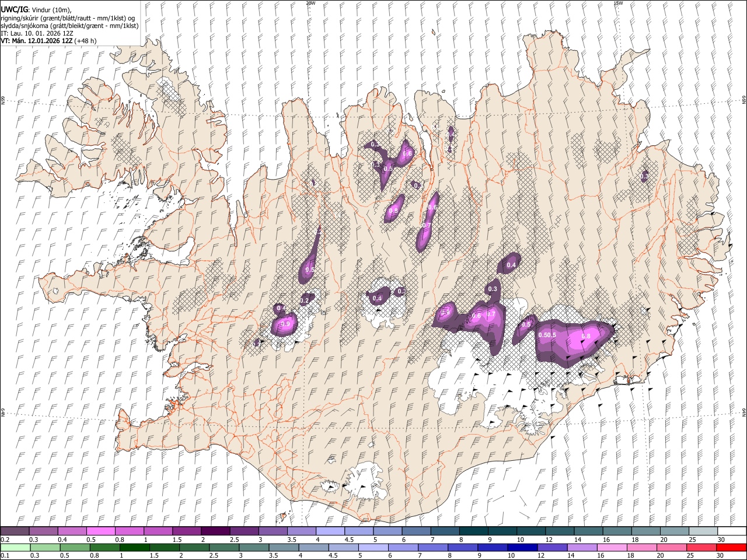Viewport: 747px width, 560px height.
Task: Click the "25" label in the top legend row
Action: tap(692, 540)
